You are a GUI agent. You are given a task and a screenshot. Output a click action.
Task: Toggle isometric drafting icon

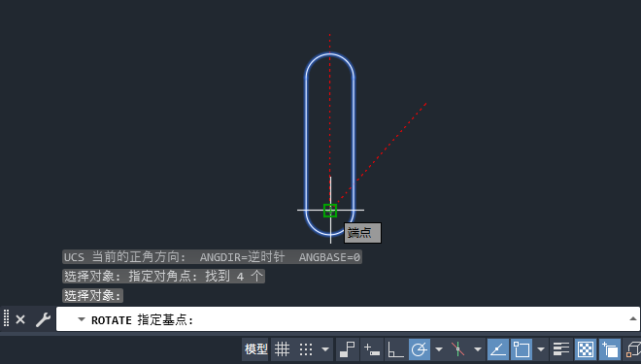tap(457, 349)
